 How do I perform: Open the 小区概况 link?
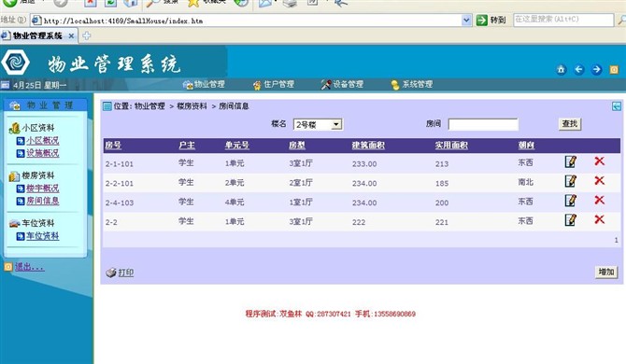(43, 141)
